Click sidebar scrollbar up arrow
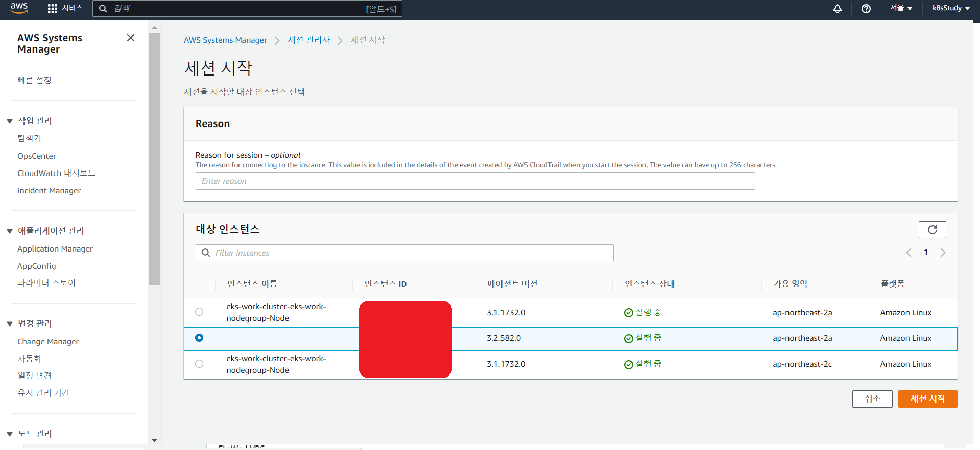 154,27
